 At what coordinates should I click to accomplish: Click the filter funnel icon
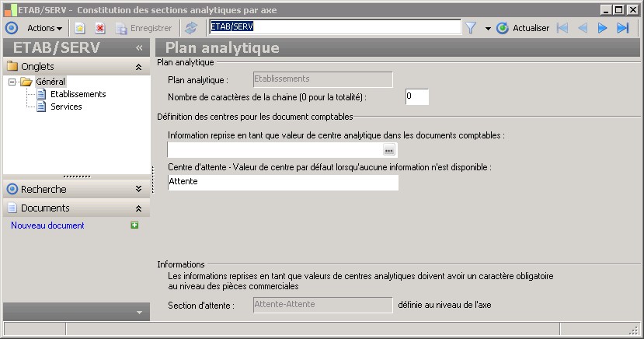pos(471,28)
